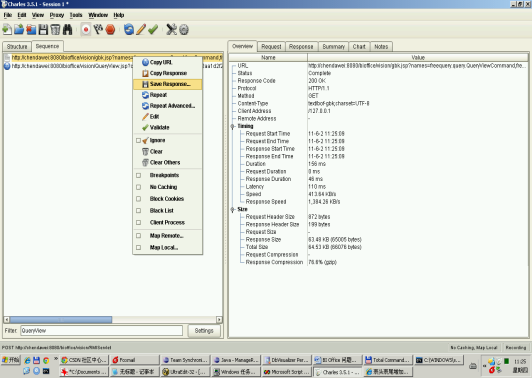Toggle the Black List checkbox
Screen dimensions: 532x378
138,211
